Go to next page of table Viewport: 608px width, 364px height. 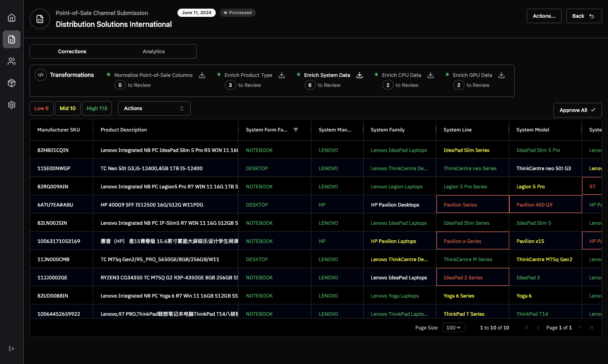[x=580, y=328]
